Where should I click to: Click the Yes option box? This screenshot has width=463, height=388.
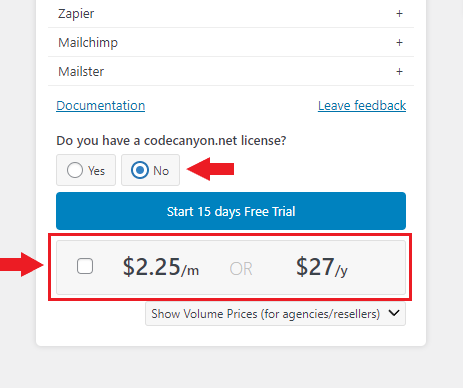(x=86, y=170)
